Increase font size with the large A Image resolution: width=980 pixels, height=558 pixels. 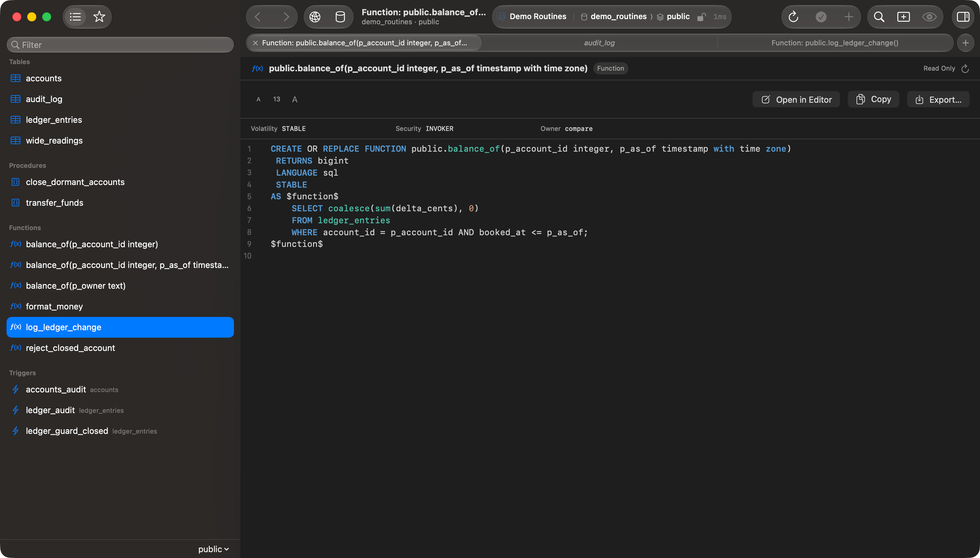[x=295, y=100]
